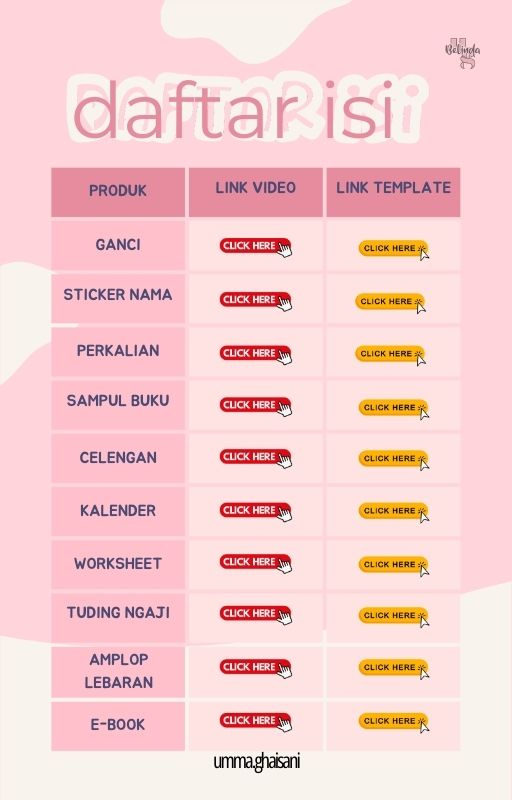This screenshot has height=800, width=512.
Task: Click the WORKSHEET product label
Action: pos(118,564)
